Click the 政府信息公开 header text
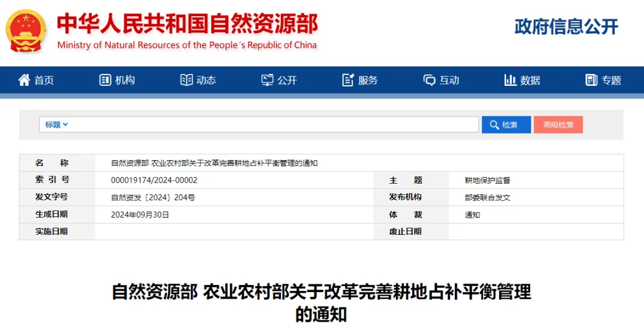This screenshot has width=644, height=332. 566,27
